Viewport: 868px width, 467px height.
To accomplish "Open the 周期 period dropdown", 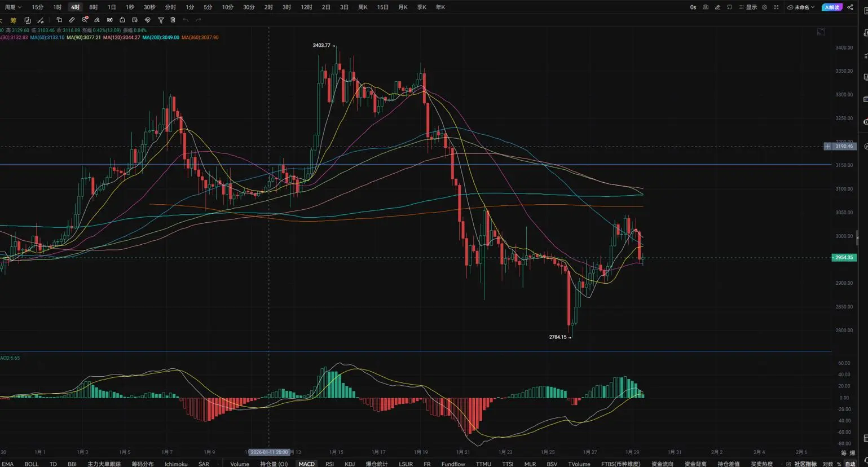I will [x=13, y=7].
